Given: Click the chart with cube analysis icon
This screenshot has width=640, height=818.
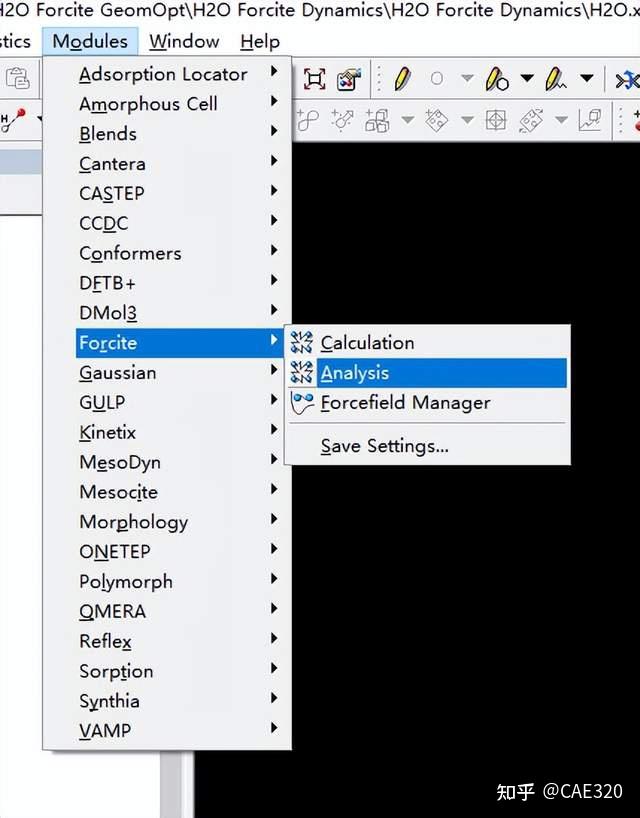Looking at the screenshot, I should [x=590, y=121].
